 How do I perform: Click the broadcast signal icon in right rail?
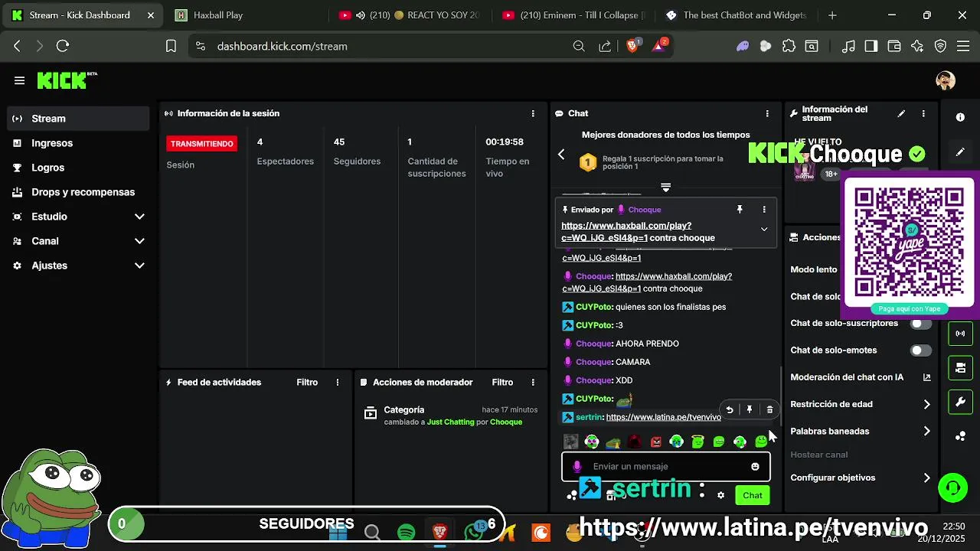tap(960, 334)
